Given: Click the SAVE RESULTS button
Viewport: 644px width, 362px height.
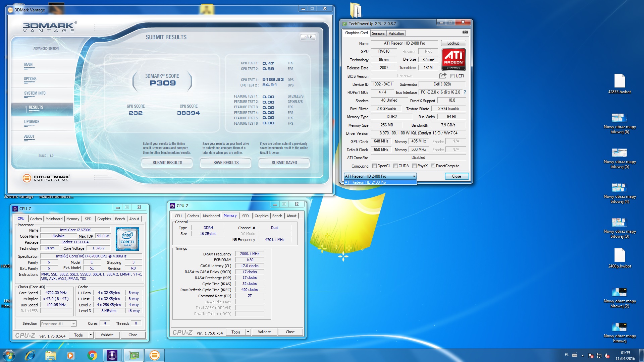Looking at the screenshot, I should pyautogui.click(x=226, y=163).
